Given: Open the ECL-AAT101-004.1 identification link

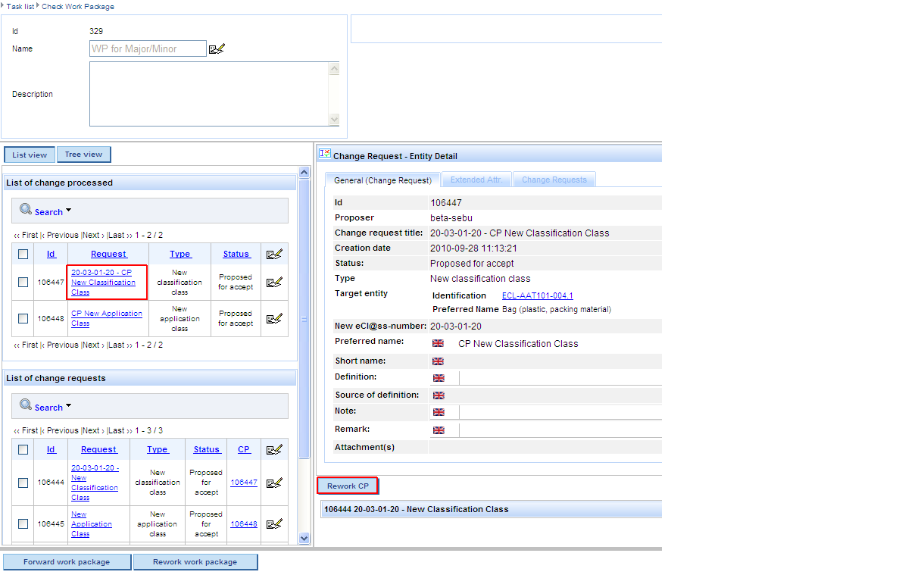Looking at the screenshot, I should click(x=537, y=296).
